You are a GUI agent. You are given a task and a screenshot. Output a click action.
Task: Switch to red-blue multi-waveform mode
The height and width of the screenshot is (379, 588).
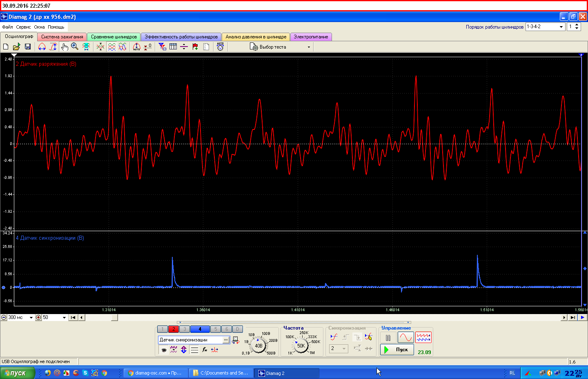tap(423, 338)
